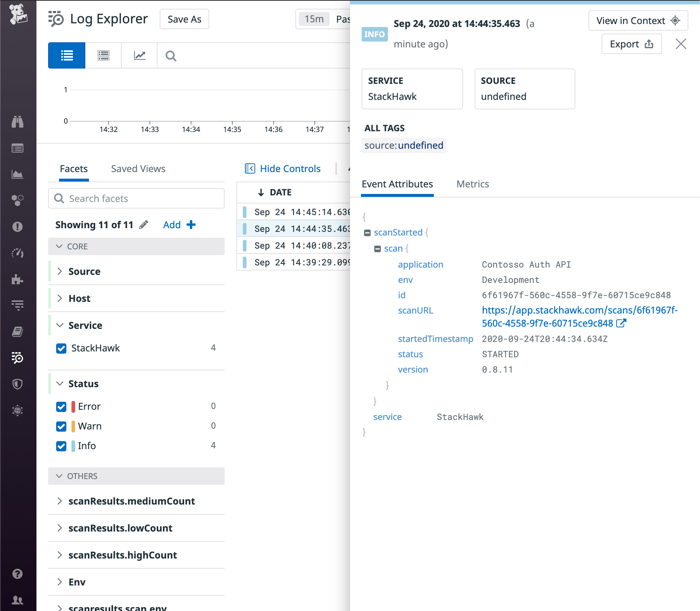700x611 pixels.
Task: Open Watchdog from the left sidebar
Action: pos(18,122)
